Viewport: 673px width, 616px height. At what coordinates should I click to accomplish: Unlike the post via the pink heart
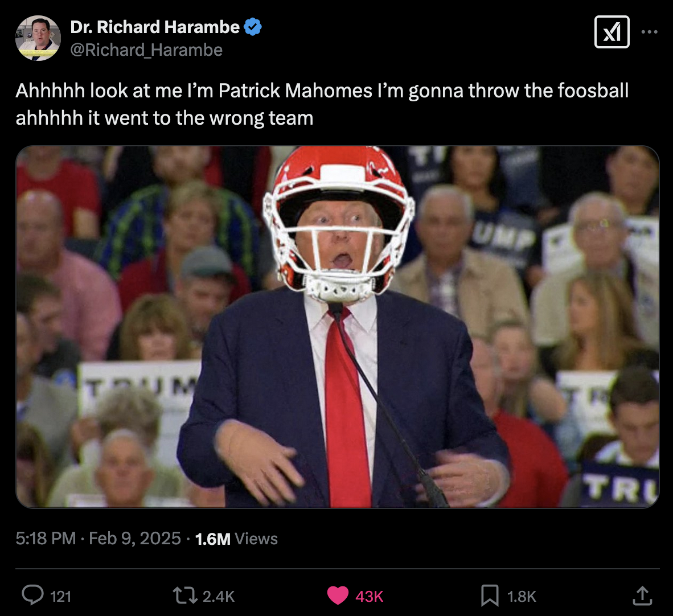338,596
